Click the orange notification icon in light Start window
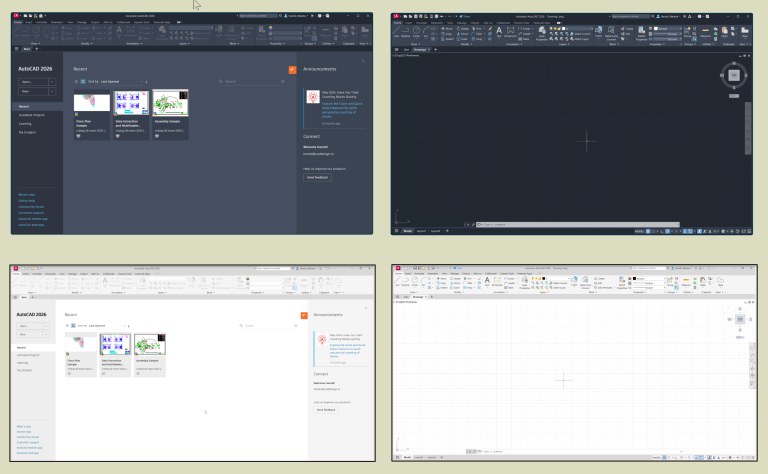The width and height of the screenshot is (768, 474). tap(304, 315)
